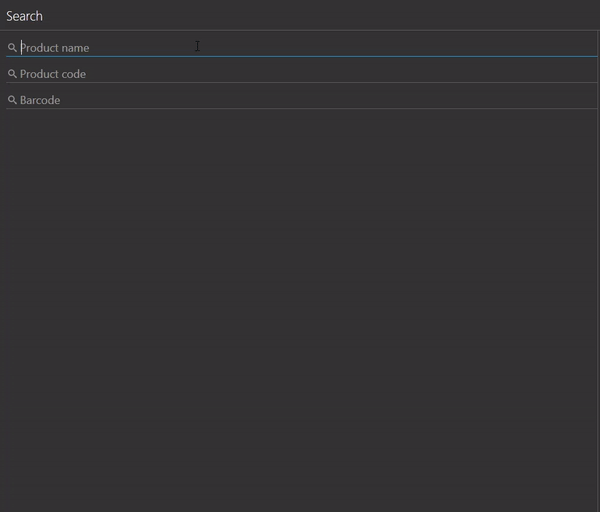Screen dimensions: 600x512
Task: Focus the Product code search field
Action: pos(300,74)
